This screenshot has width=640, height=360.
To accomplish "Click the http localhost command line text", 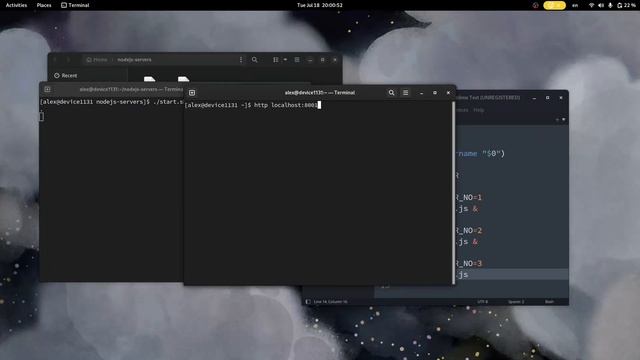I will pos(286,105).
